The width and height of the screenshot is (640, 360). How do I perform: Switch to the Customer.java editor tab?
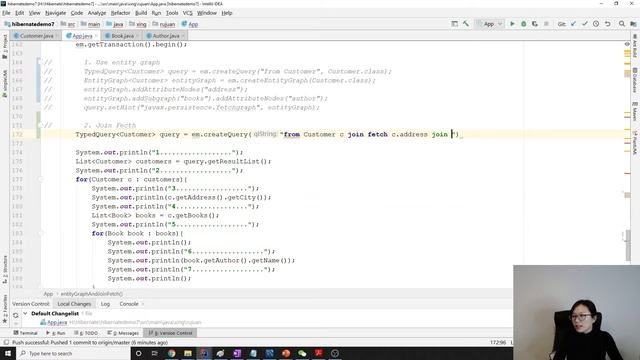coord(36,36)
